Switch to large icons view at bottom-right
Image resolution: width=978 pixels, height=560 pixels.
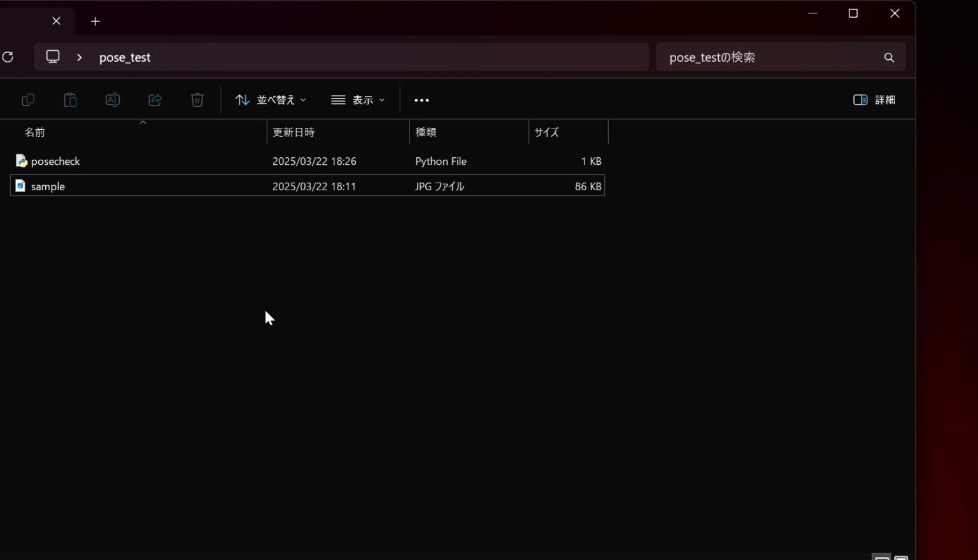click(901, 557)
